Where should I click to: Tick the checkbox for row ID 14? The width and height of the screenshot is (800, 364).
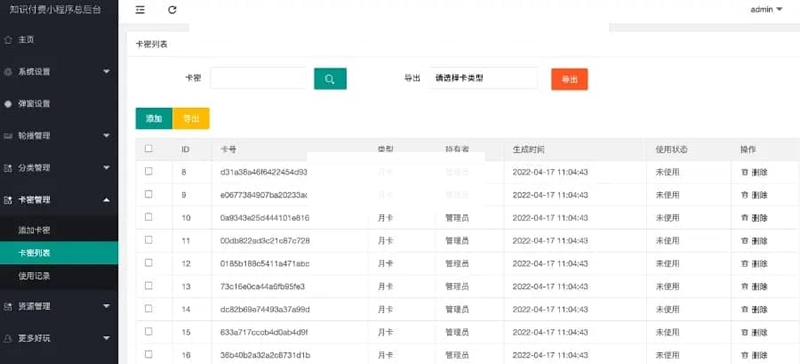pos(148,308)
